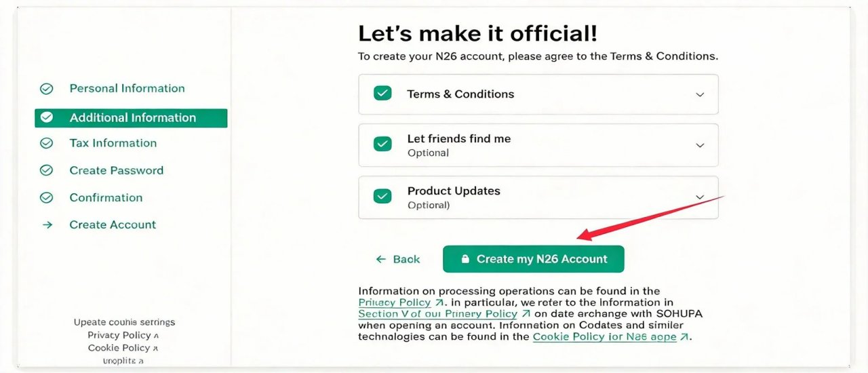The image size is (868, 373).
Task: Toggle the Let friends find me checkbox
Action: tap(382, 144)
